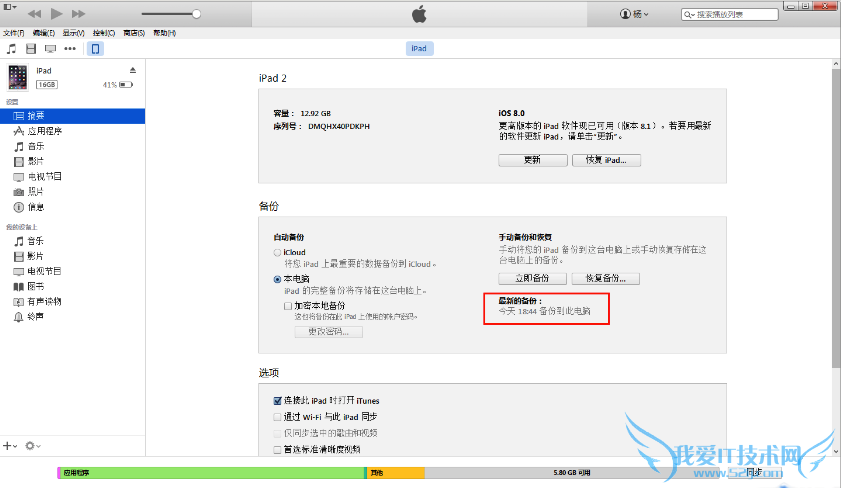Click the iPad thumbnail in sidebar
This screenshot has height=488, width=841.
click(x=18, y=77)
